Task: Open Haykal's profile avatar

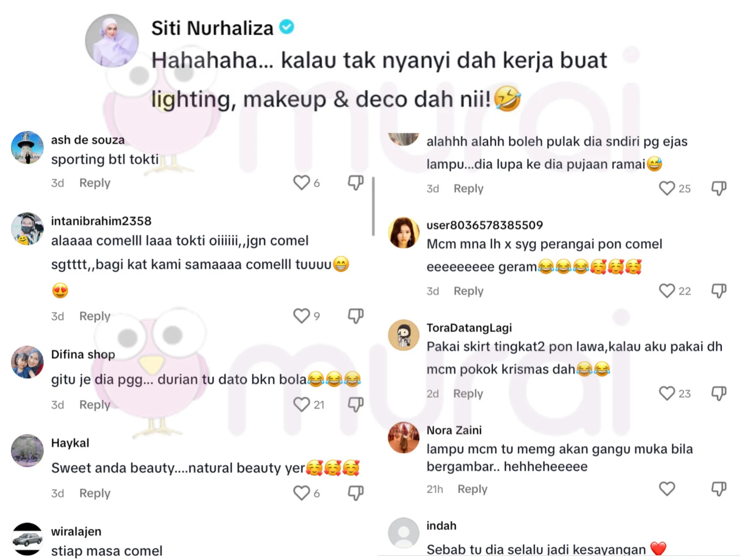Action: (x=27, y=451)
